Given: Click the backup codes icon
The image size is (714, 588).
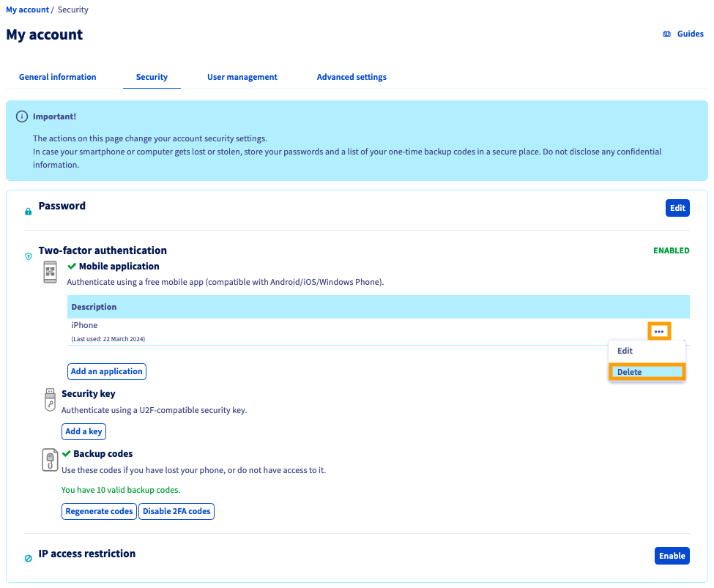Looking at the screenshot, I should click(49, 460).
